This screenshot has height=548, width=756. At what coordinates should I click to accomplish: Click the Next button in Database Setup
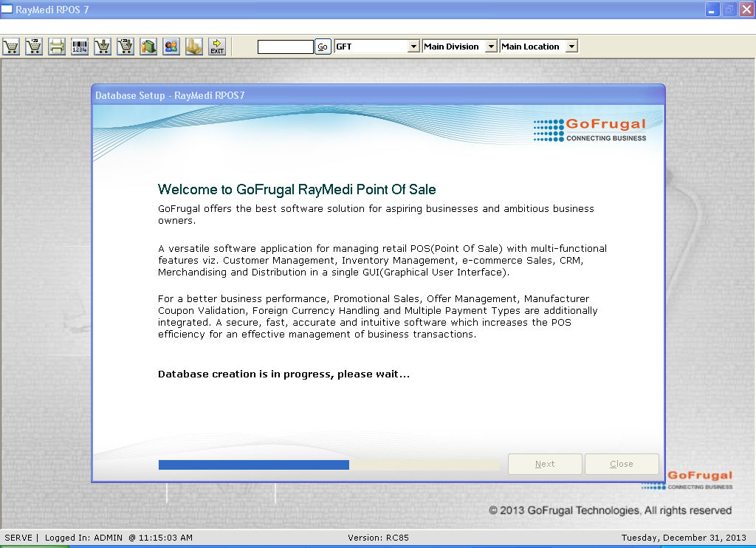click(545, 464)
